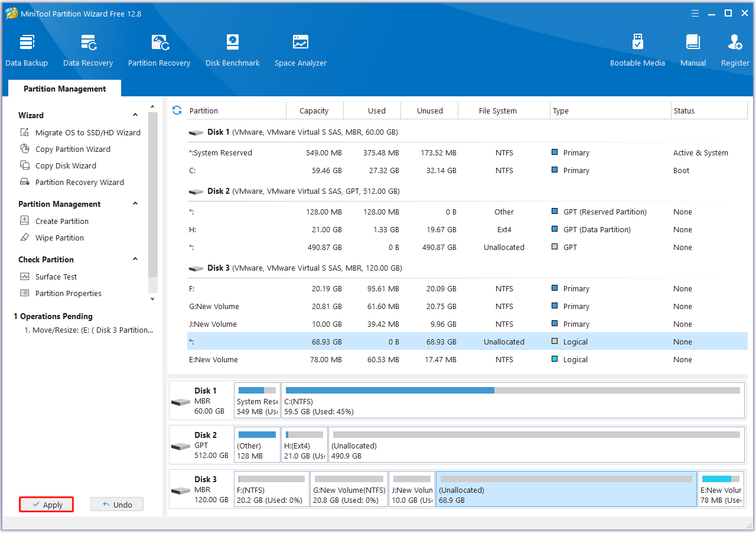Image resolution: width=756 pixels, height=533 pixels.
Task: Click System Reserved block in disk map
Action: pyautogui.click(x=257, y=400)
